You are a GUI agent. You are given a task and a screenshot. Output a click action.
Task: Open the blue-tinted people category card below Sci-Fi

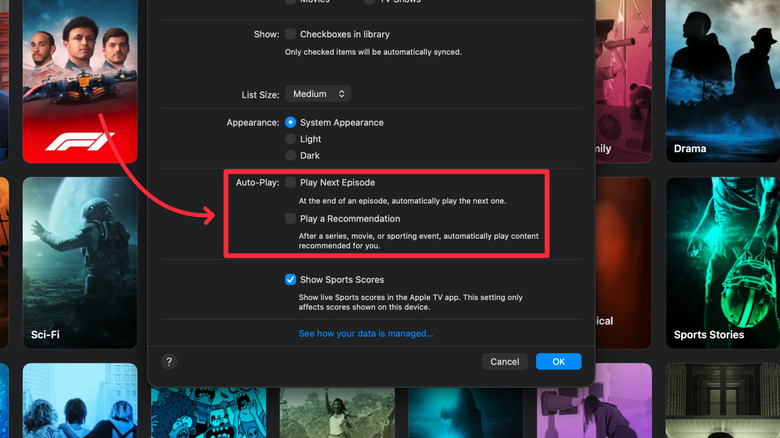pyautogui.click(x=80, y=401)
